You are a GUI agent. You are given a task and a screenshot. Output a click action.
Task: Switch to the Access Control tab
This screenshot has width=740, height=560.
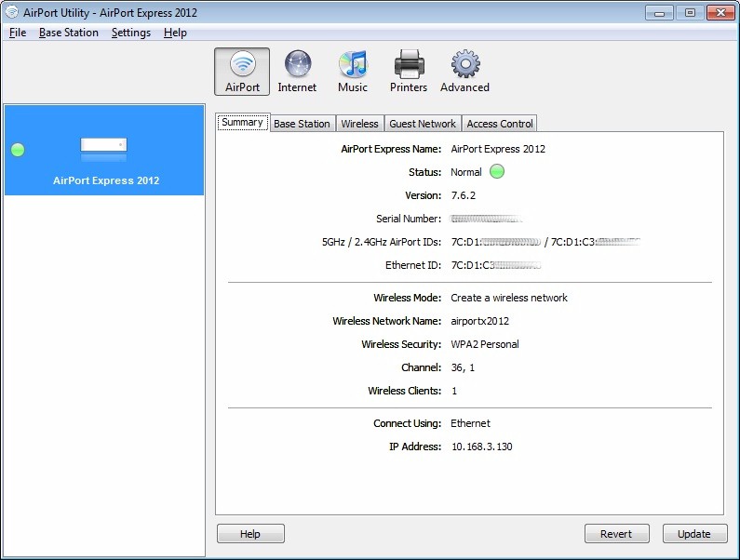pyautogui.click(x=499, y=124)
